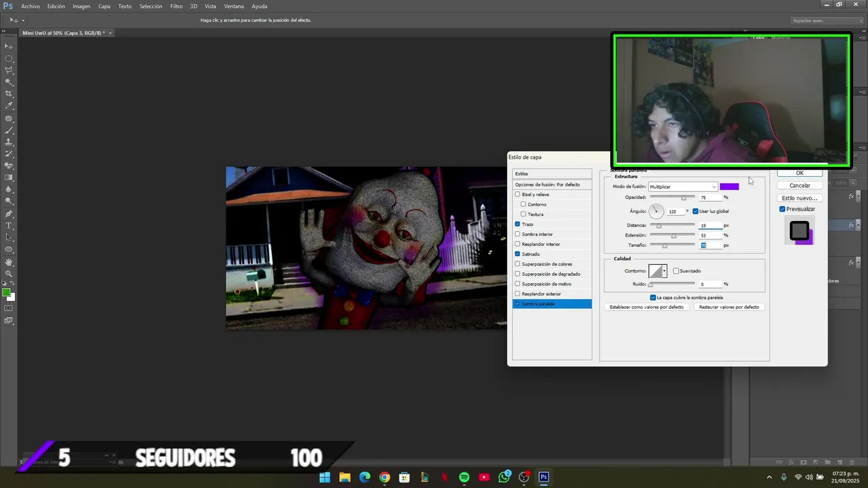Image resolution: width=868 pixels, height=488 pixels.
Task: Select the Horizontal Type tool
Action: tap(9, 225)
